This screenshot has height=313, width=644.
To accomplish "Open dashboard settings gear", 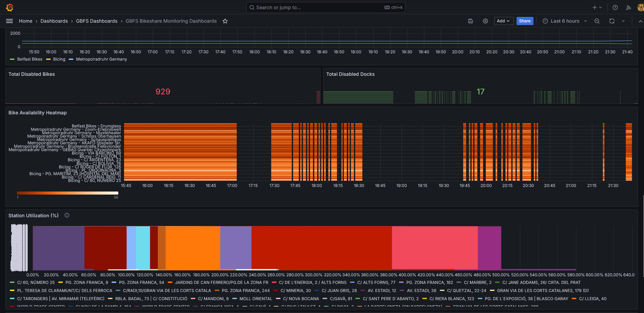I will [485, 21].
